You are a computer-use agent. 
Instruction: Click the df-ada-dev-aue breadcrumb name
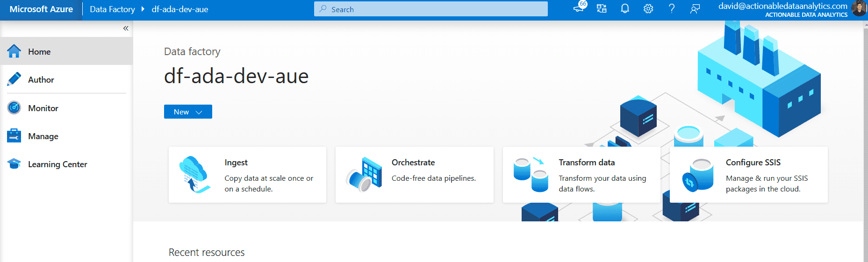pos(180,9)
